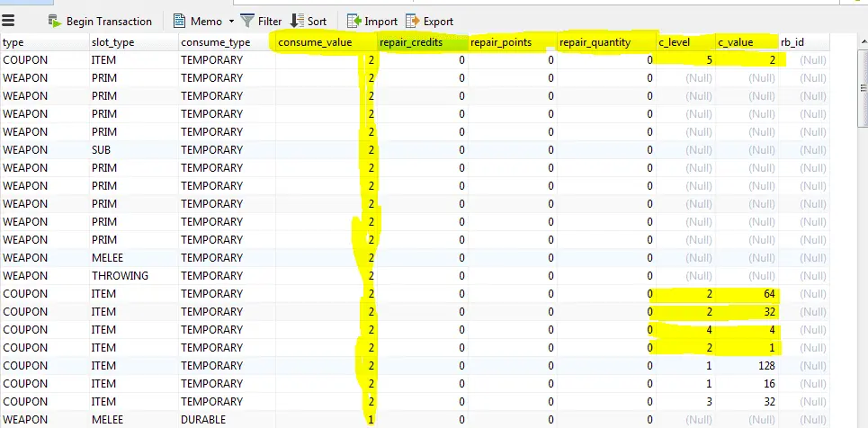Click WEAPON type cell in THROWING row
The image size is (868, 428).
pos(44,276)
